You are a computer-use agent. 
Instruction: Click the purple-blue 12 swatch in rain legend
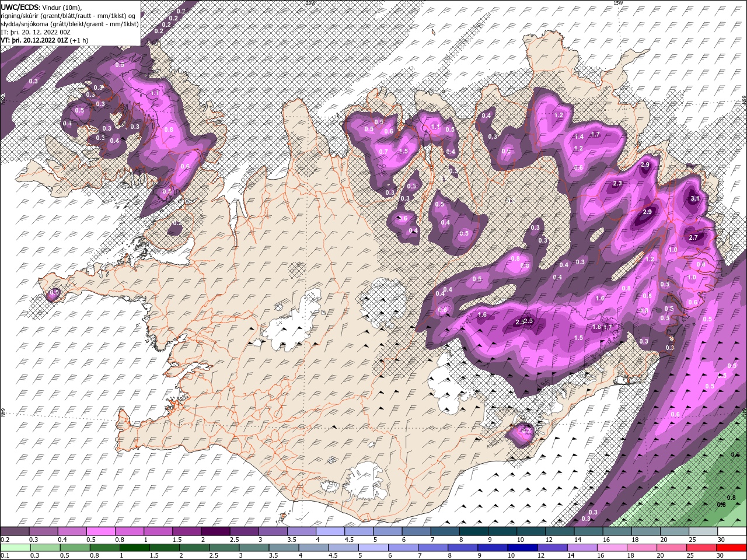point(551,548)
